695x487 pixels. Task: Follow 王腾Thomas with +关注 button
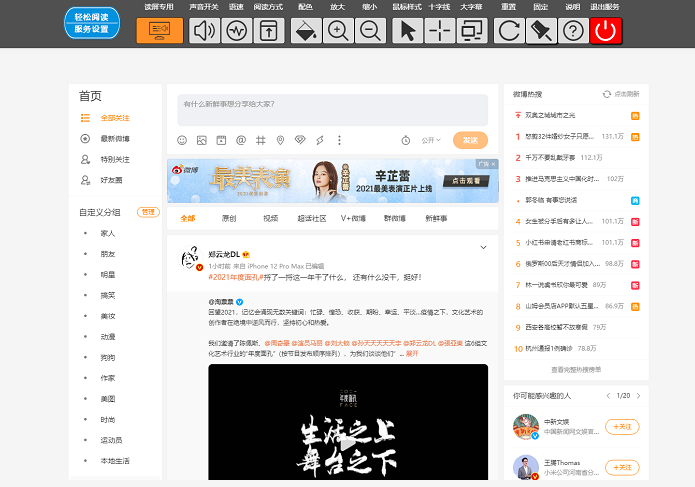pos(622,468)
